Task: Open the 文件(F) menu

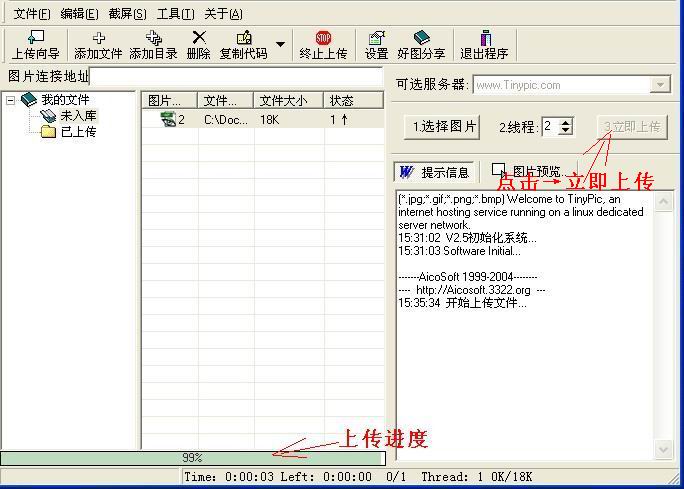Action: click(32, 14)
